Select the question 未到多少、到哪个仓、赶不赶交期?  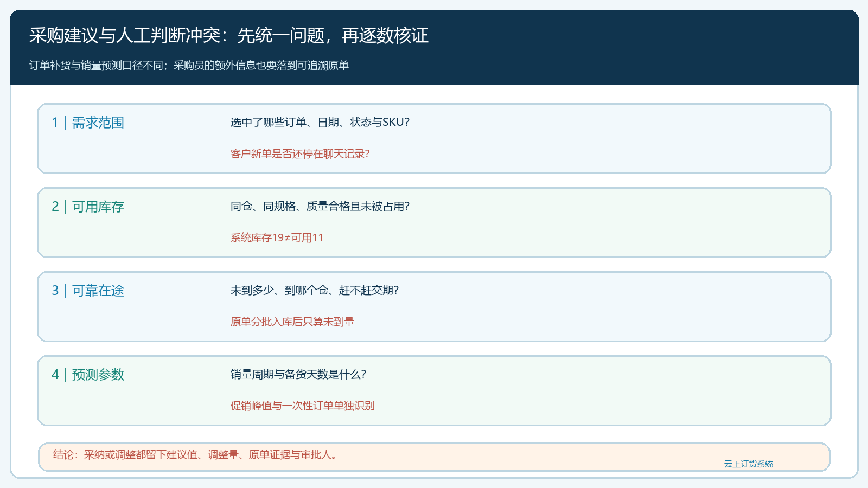(x=315, y=291)
